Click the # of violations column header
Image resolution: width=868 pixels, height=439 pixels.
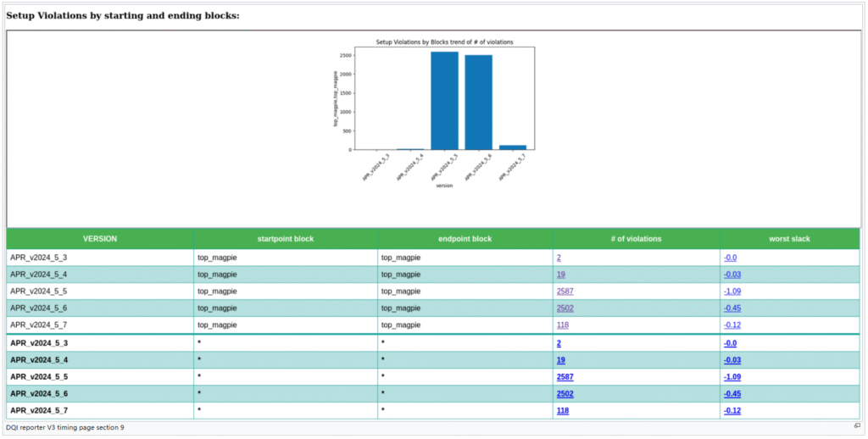(636, 239)
